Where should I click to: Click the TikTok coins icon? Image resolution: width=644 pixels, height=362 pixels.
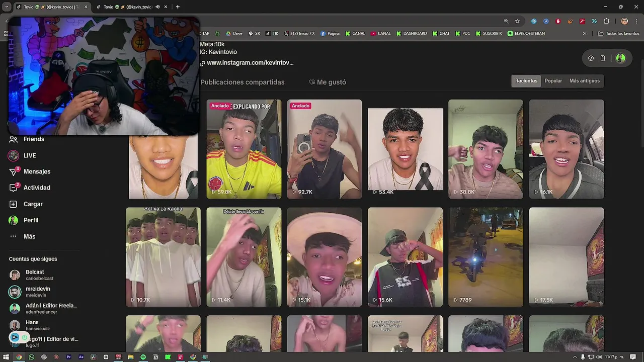(x=591, y=58)
